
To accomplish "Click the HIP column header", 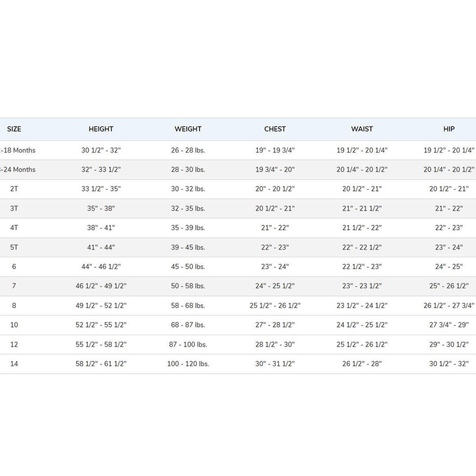I will [x=449, y=129].
